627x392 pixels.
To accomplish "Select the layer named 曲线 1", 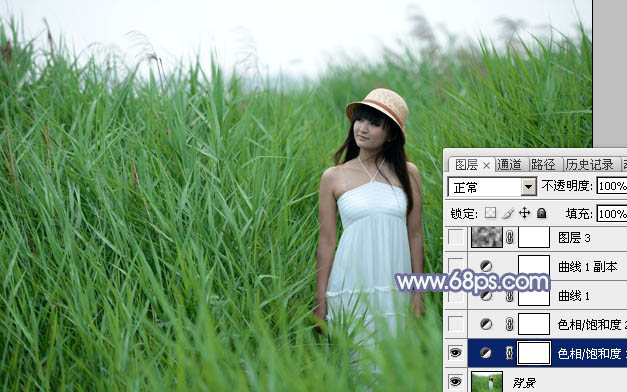I will coord(574,296).
